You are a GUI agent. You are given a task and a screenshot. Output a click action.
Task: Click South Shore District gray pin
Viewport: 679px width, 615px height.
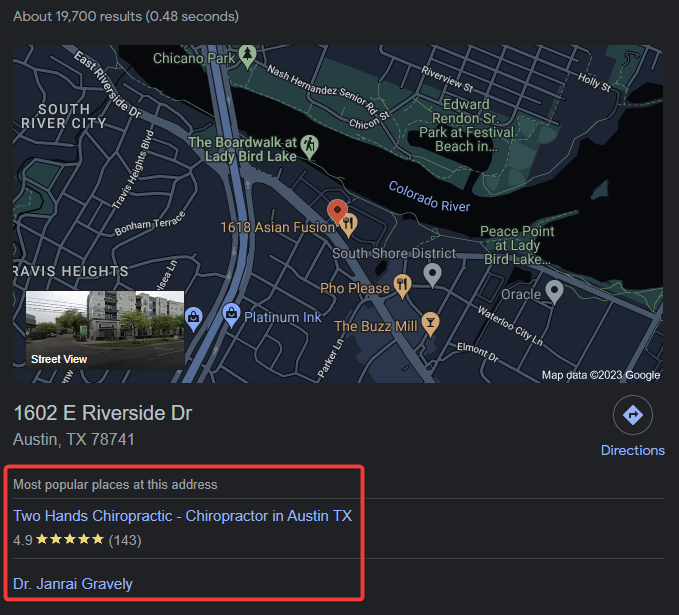pos(432,275)
